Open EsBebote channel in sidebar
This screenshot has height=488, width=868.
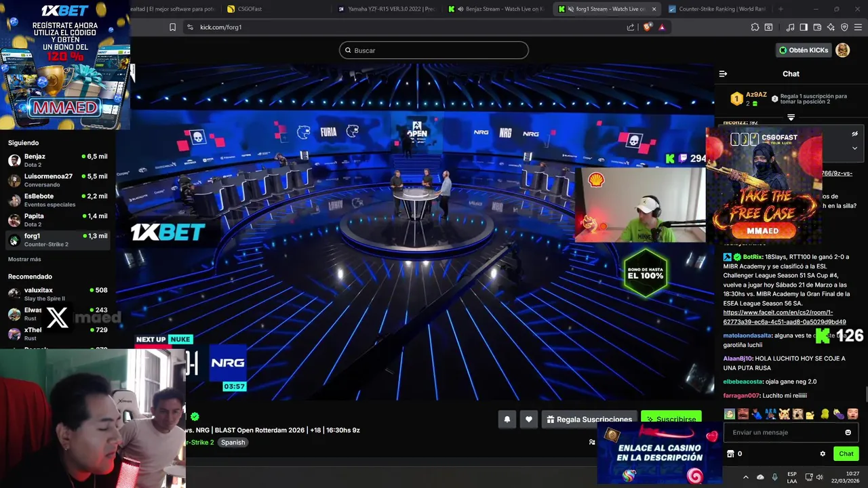(58, 200)
